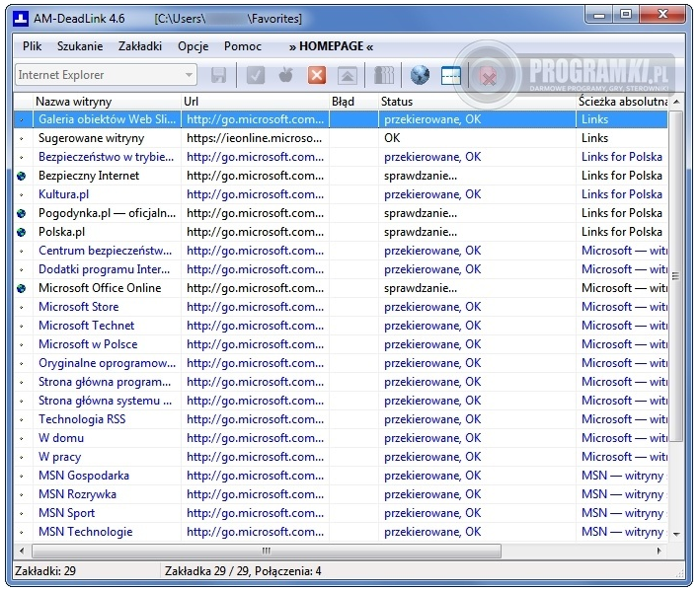
Task: Open the Plik menu
Action: 33,46
